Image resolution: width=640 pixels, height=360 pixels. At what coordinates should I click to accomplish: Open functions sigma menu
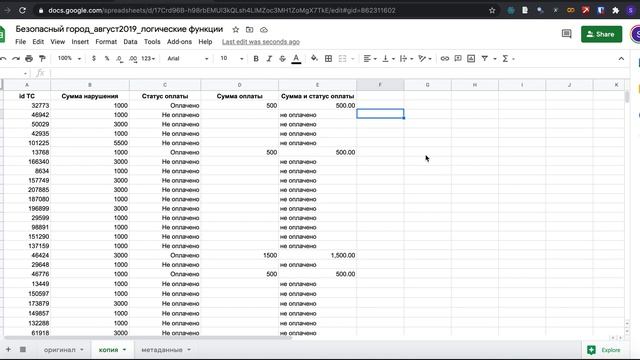click(x=505, y=59)
